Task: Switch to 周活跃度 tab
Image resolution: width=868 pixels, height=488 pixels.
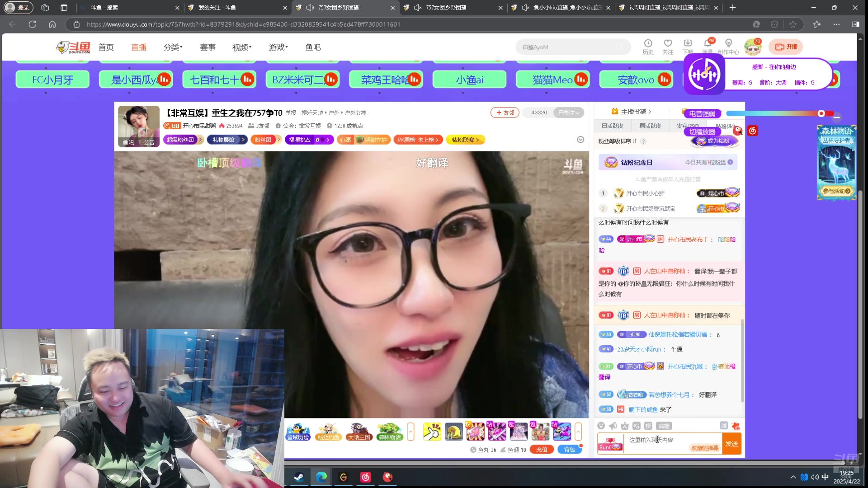Action: point(650,126)
